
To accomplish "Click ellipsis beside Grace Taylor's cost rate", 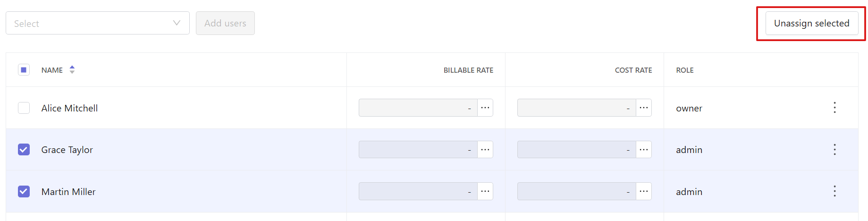I will point(644,150).
